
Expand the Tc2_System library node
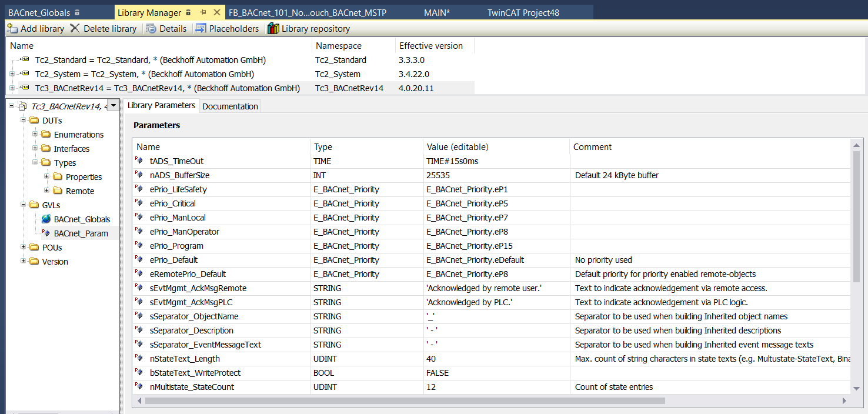point(12,74)
